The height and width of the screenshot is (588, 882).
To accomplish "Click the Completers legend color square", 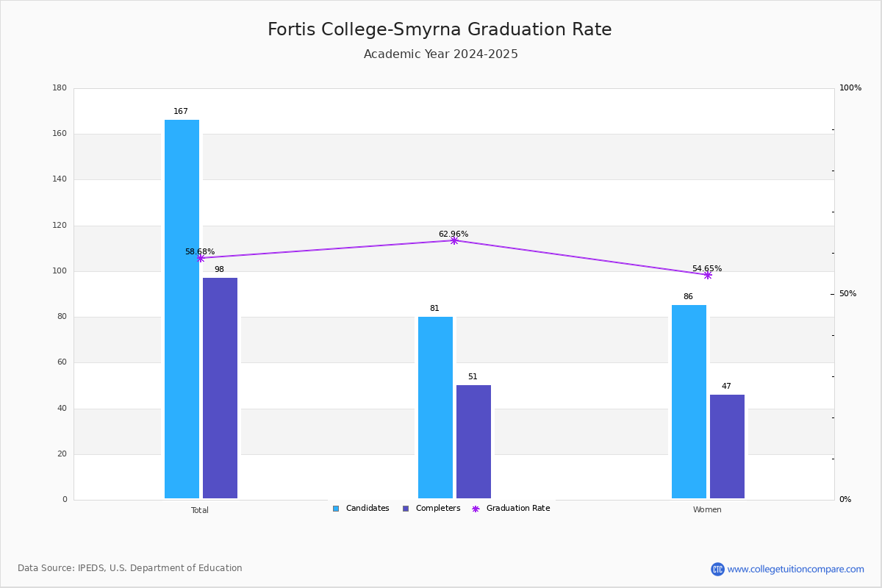I will [x=406, y=509].
